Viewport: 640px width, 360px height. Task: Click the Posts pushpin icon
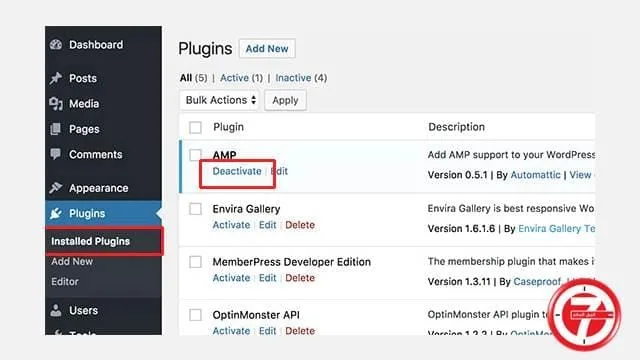pos(56,78)
